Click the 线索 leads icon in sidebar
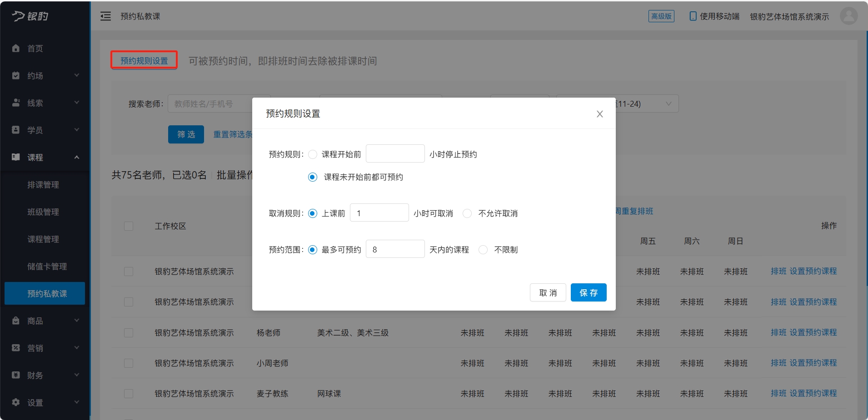The image size is (868, 420). pos(16,103)
